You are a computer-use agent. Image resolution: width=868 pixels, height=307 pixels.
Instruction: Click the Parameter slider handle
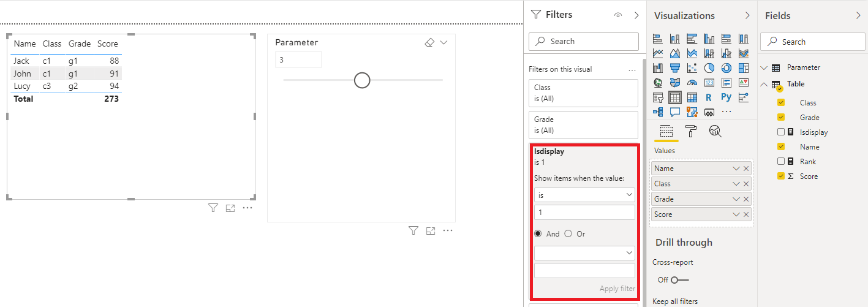tap(363, 80)
